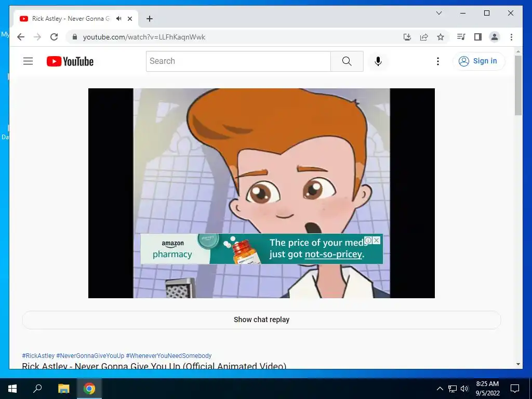Viewport: 532px width, 399px height.
Task: Toggle the Chrome side panel icon
Action: click(478, 37)
